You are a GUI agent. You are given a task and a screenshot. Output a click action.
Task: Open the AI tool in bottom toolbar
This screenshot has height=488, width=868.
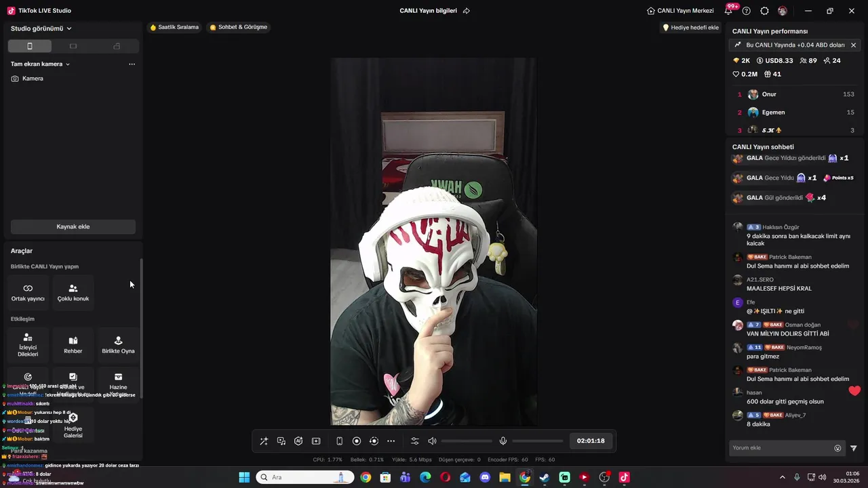(x=298, y=441)
